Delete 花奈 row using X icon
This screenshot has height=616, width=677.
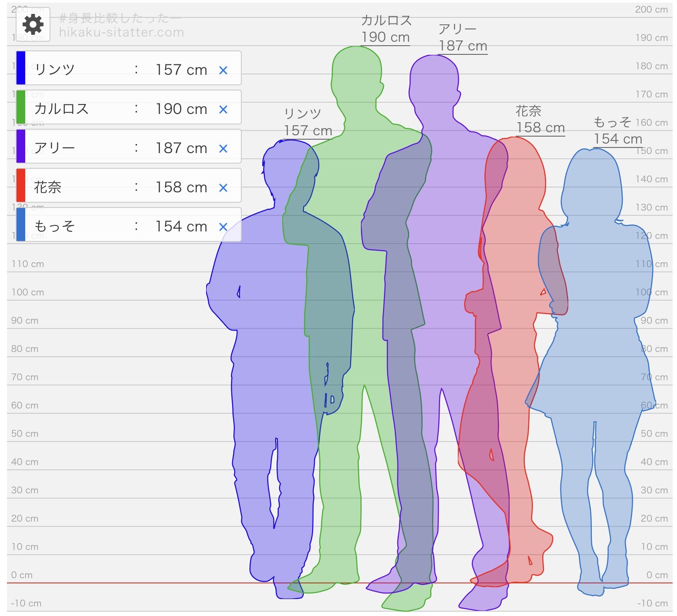223,187
